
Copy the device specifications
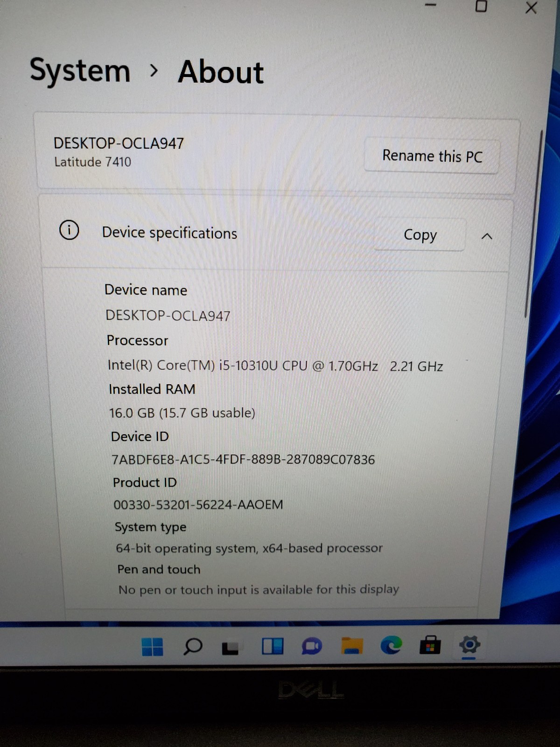(420, 235)
